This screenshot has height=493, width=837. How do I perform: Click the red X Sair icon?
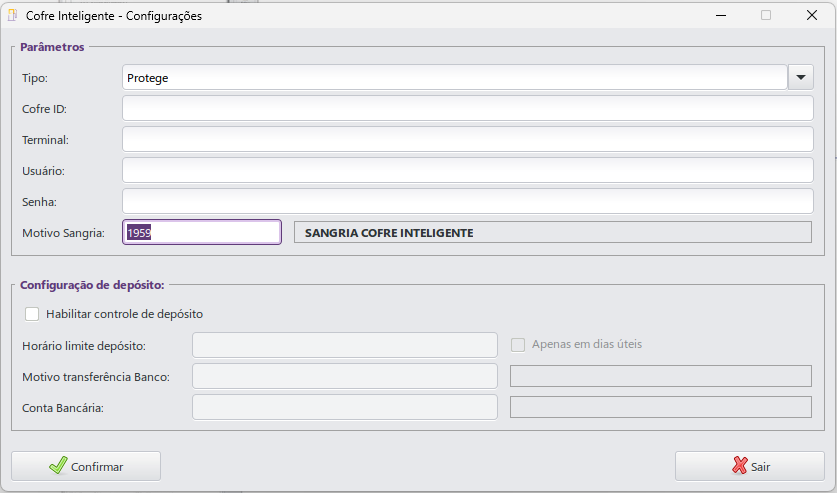coord(740,466)
